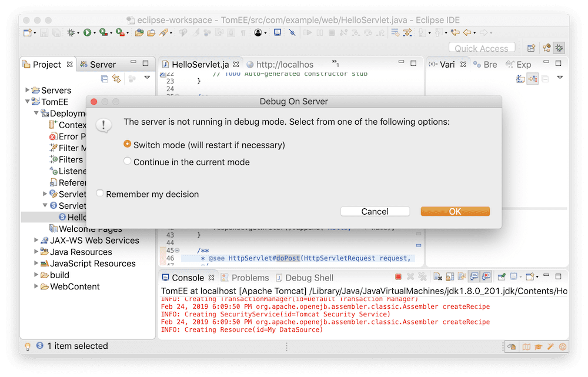Viewport: 588px width, 377px height.
Task: Expand the Java Resources node
Action: tap(36, 251)
